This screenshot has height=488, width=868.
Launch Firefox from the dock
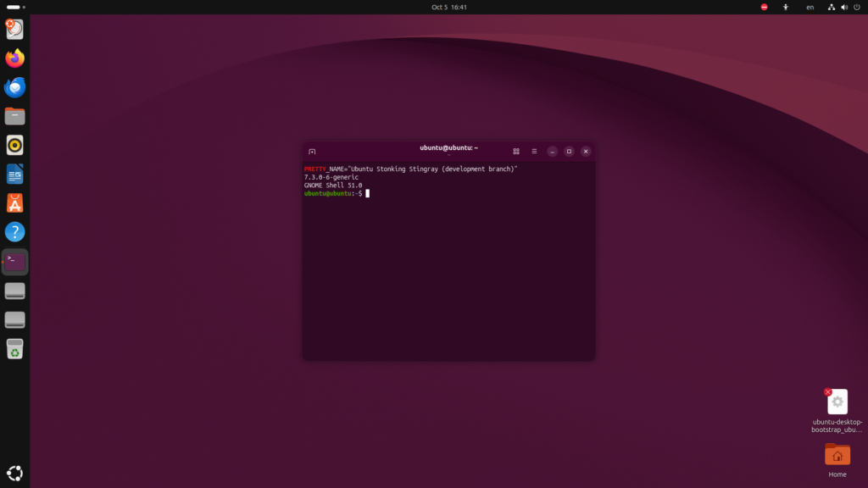(x=15, y=58)
